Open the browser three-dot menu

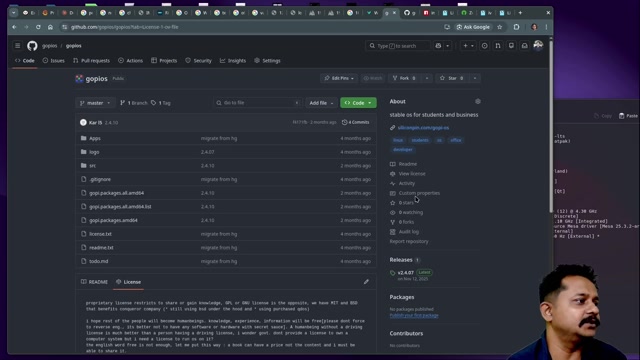[546, 27]
